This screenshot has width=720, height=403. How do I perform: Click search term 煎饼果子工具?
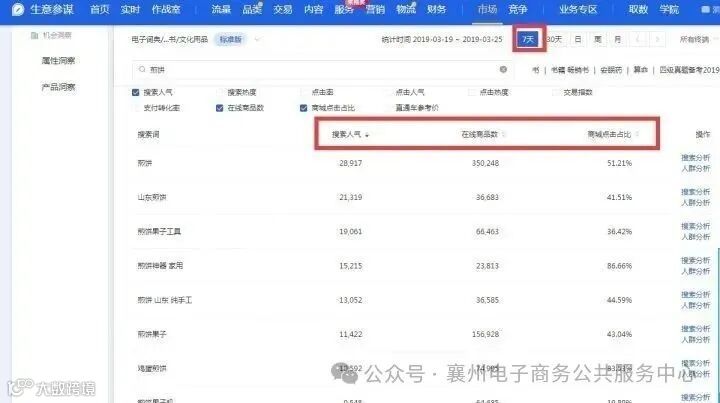pyautogui.click(x=159, y=231)
